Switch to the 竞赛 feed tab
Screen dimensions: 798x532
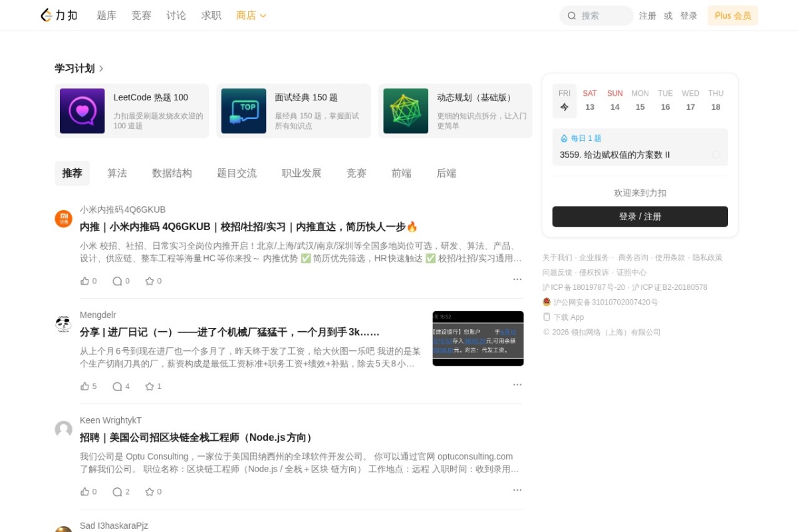(x=356, y=173)
